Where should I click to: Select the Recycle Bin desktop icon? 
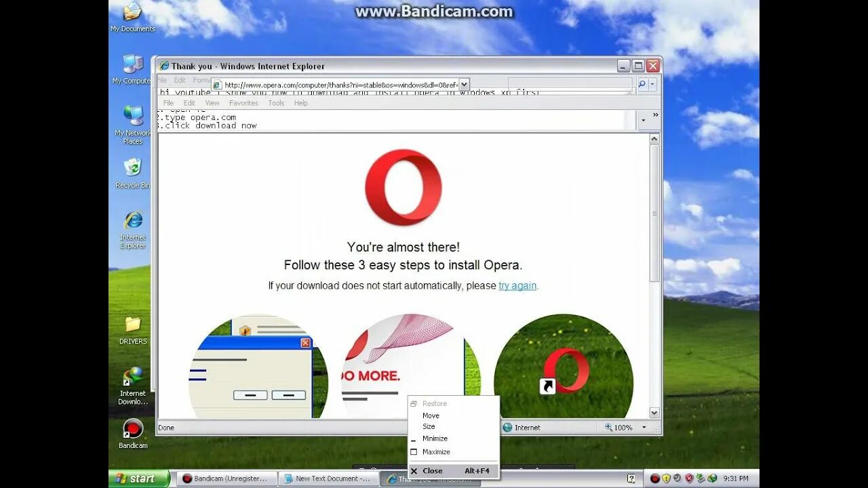(x=132, y=174)
